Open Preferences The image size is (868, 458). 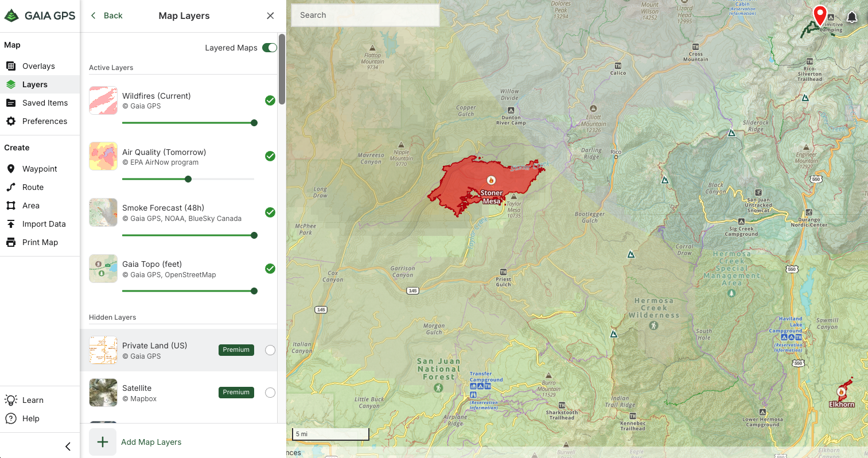coord(40,121)
